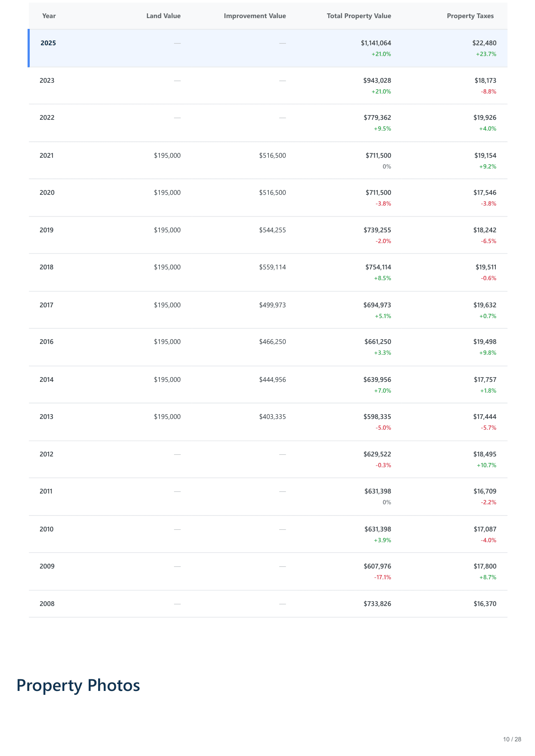Select the Improvement Value column header
535x756 pixels.
coord(255,16)
